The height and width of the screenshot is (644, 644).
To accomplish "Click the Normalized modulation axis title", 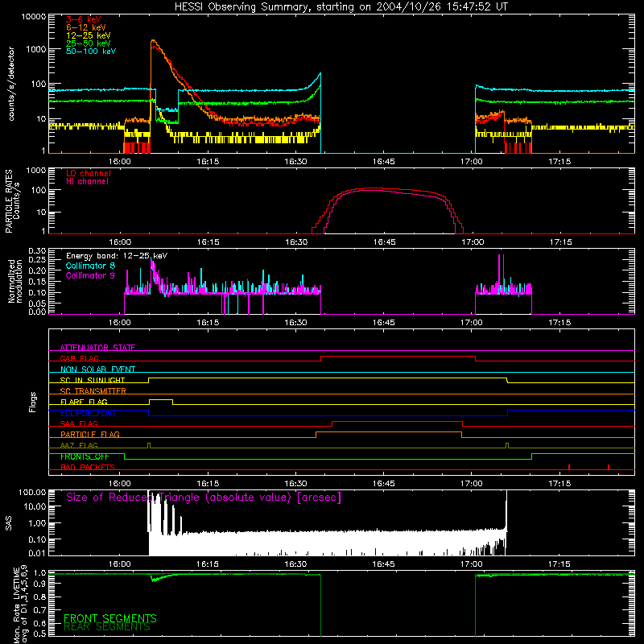I will point(14,281).
